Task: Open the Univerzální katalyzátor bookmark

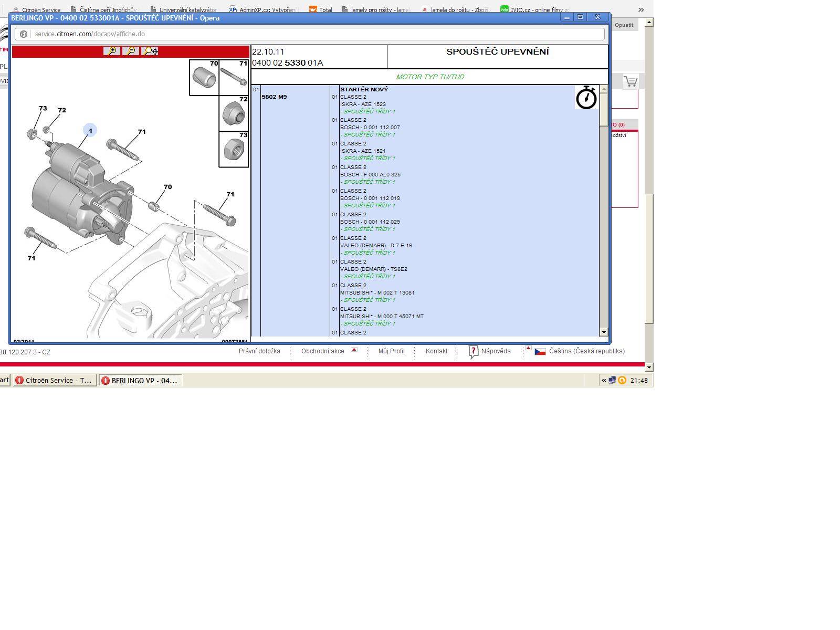Action: [183, 9]
